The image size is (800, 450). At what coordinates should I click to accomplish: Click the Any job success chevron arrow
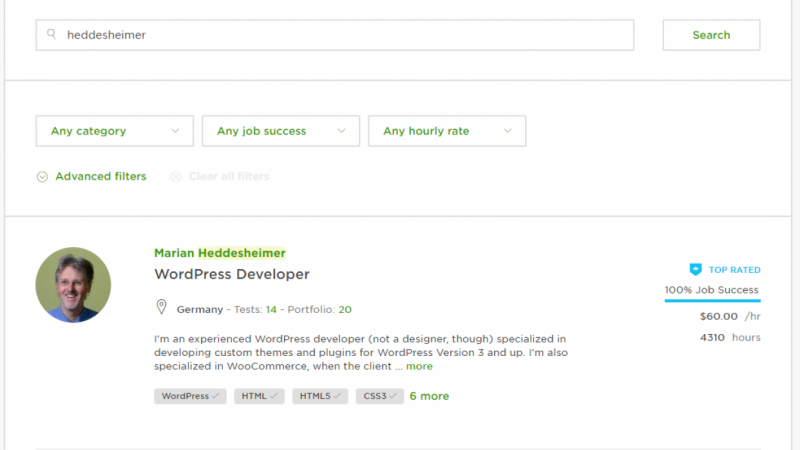341,131
